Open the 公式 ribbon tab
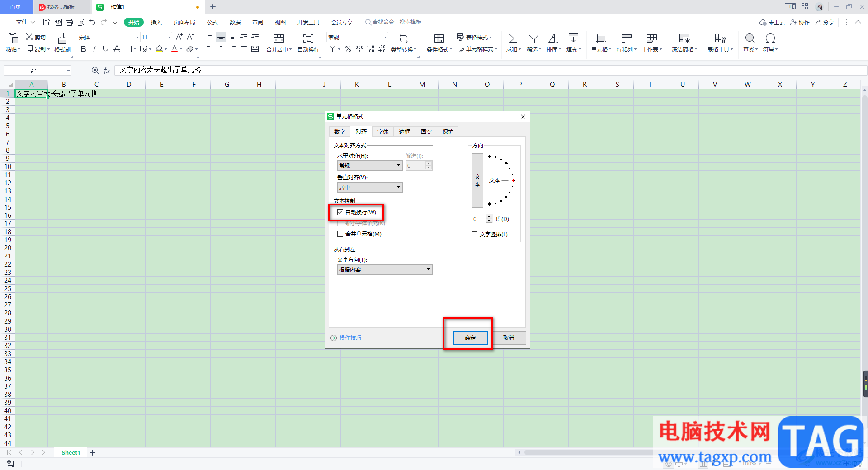Image resolution: width=868 pixels, height=470 pixels. (212, 22)
